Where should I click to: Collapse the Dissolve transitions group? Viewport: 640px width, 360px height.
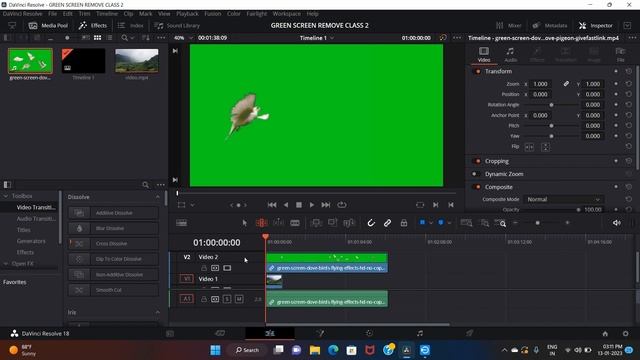(158, 197)
